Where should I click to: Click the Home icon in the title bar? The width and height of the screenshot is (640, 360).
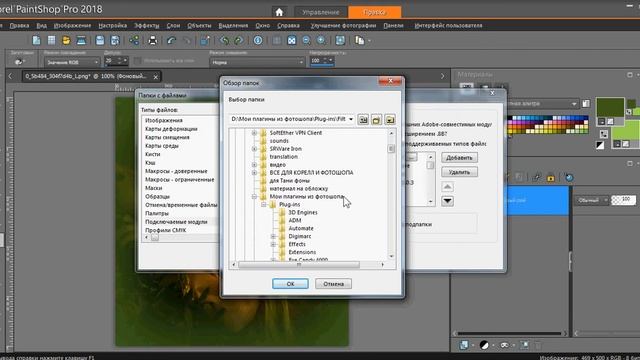click(279, 12)
